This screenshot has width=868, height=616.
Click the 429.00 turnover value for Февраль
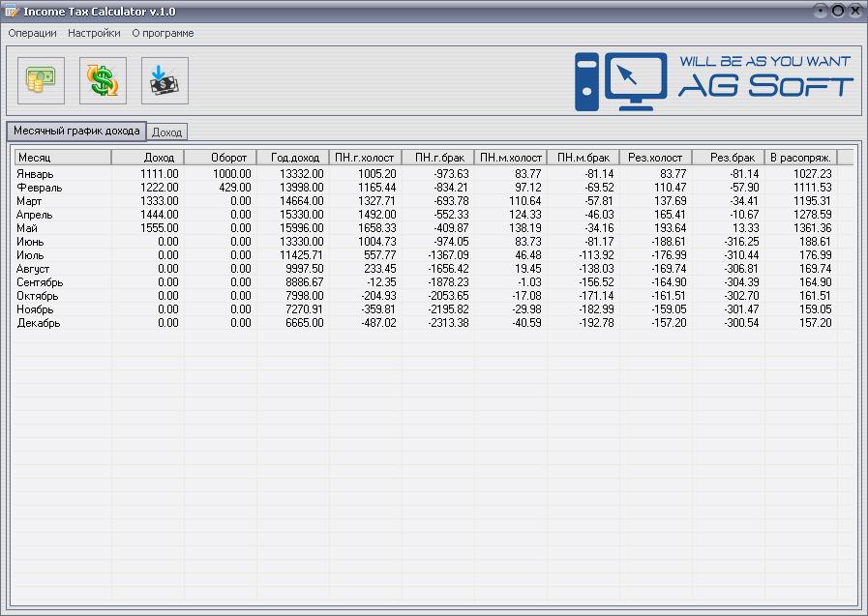point(235,188)
